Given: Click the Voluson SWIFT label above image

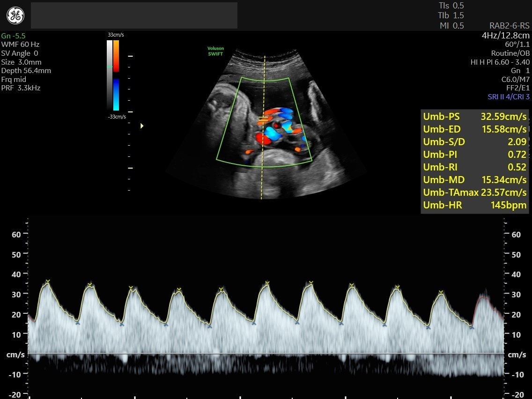Looking at the screenshot, I should 216,51.
